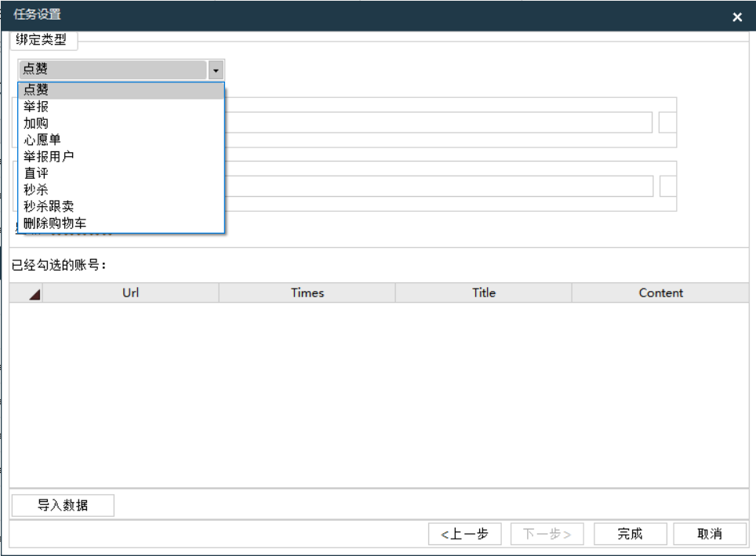Choose 加购 in the dropdown list
Image resolution: width=756 pixels, height=556 pixels.
tap(122, 123)
